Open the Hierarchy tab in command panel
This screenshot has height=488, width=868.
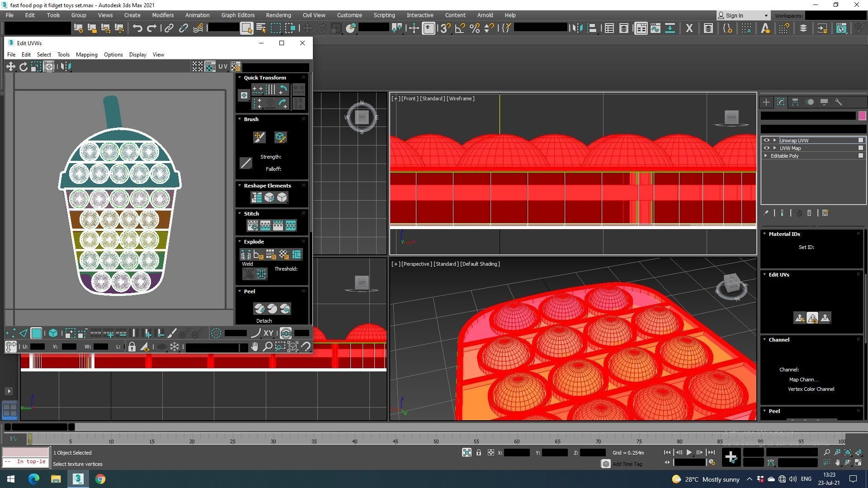click(795, 102)
